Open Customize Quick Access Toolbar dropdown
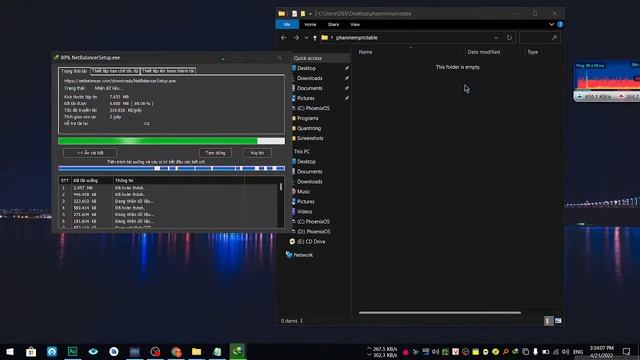This screenshot has width=640, height=360. pyautogui.click(x=310, y=13)
